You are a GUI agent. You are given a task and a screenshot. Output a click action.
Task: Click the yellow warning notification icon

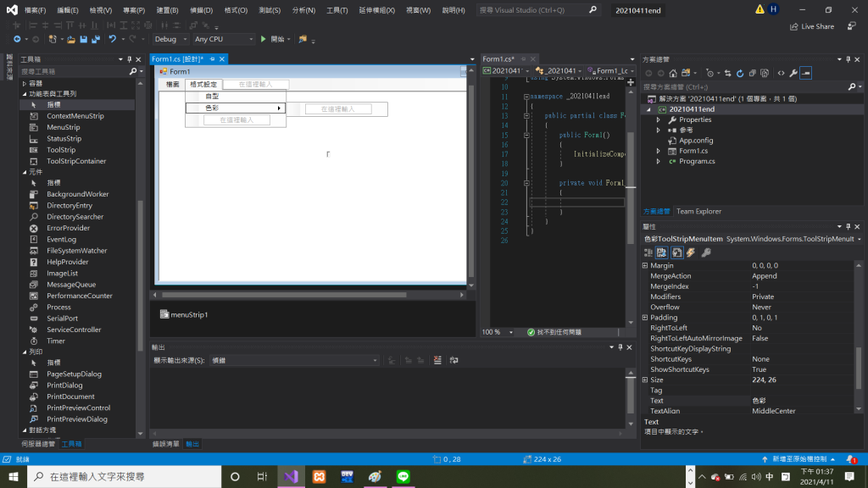(759, 9)
